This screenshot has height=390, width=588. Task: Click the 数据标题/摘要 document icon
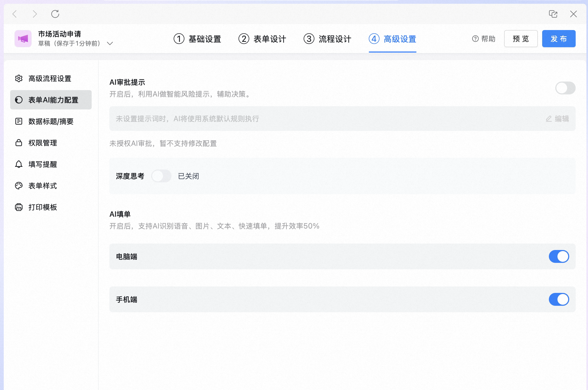tap(19, 122)
